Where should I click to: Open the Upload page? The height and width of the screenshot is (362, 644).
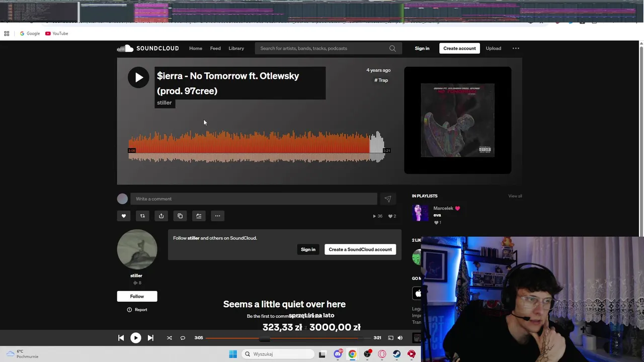click(x=493, y=48)
